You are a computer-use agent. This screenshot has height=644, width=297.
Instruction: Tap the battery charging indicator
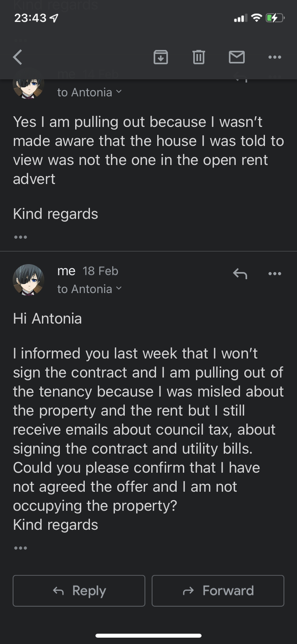(x=274, y=18)
